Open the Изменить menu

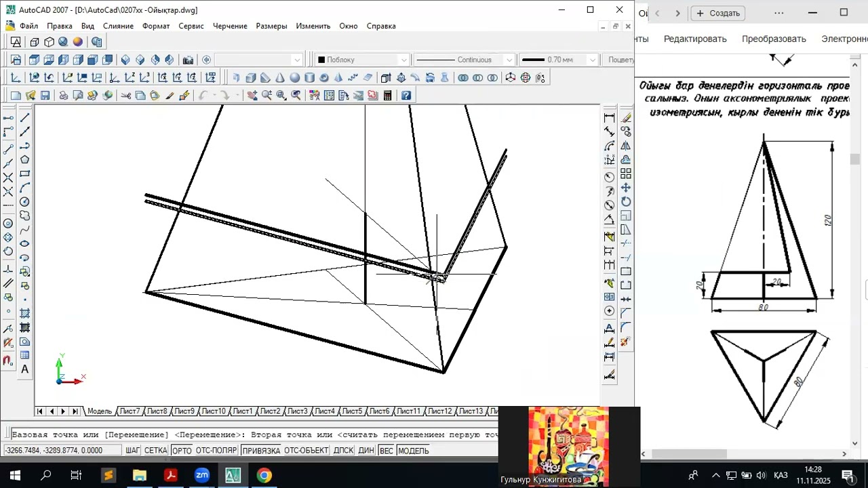pos(313,26)
